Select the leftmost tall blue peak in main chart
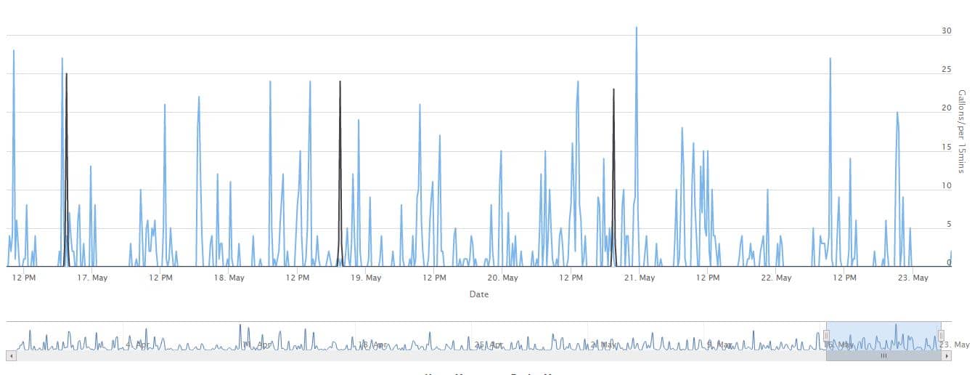Viewport: 980px width, 375px height. 13,52
